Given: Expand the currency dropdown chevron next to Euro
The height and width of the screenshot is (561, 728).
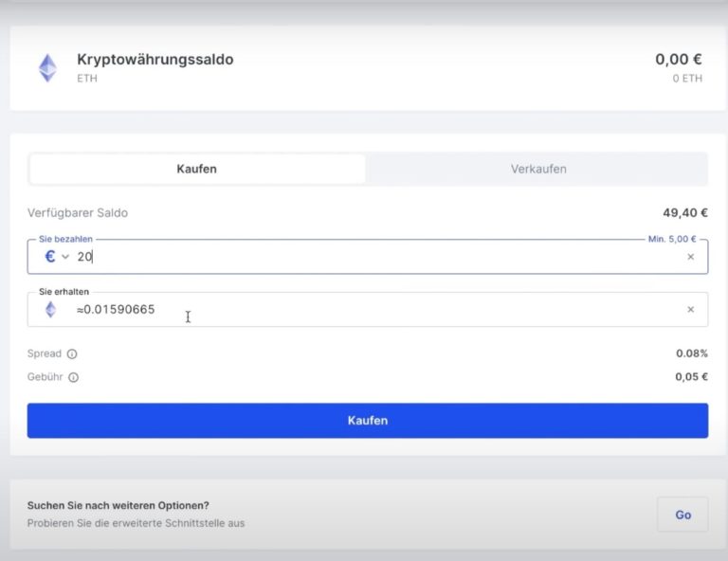Looking at the screenshot, I should tap(65, 257).
